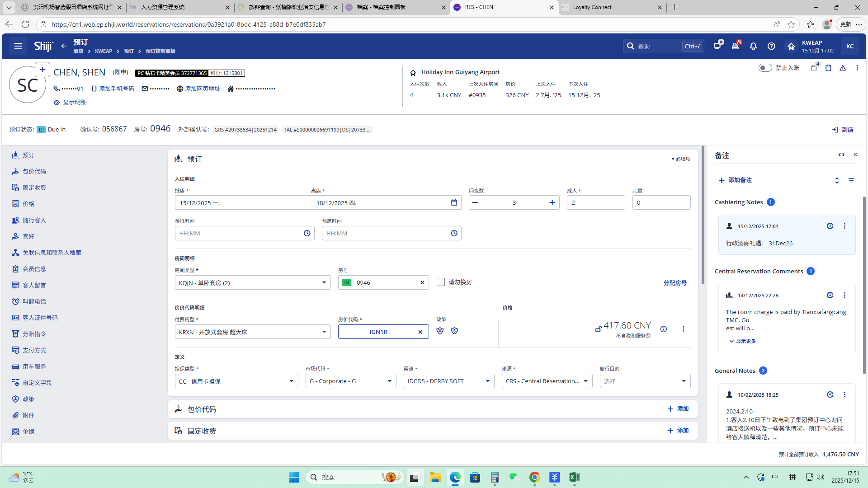Viewport: 868px width, 488px height.
Task: Click clock icon in 预抵时间 field
Action: coord(307,233)
